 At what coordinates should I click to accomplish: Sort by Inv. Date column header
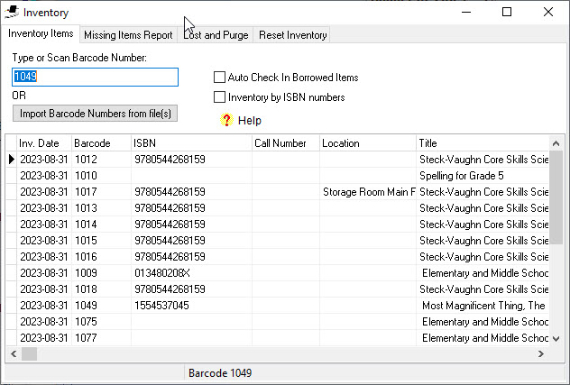pos(44,143)
